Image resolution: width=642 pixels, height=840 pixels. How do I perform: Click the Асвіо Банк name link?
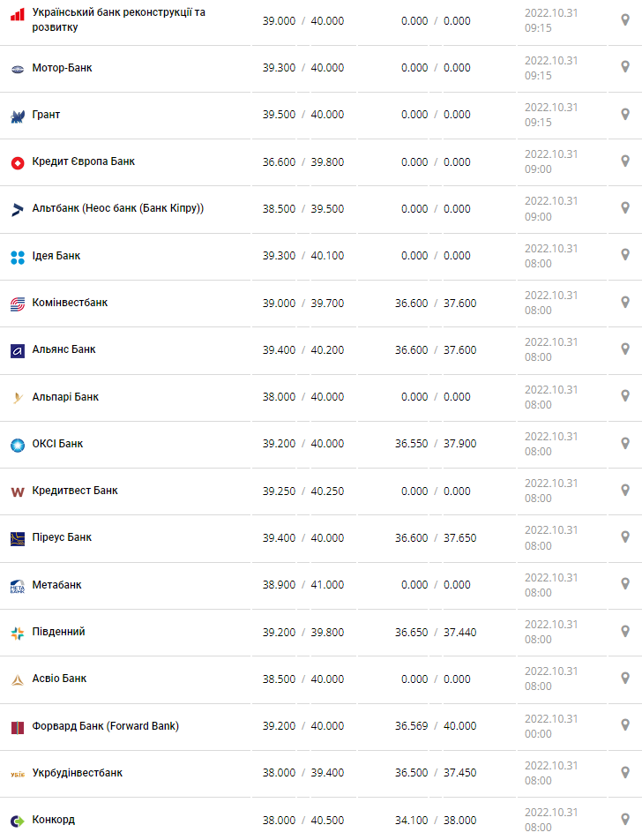(59, 679)
